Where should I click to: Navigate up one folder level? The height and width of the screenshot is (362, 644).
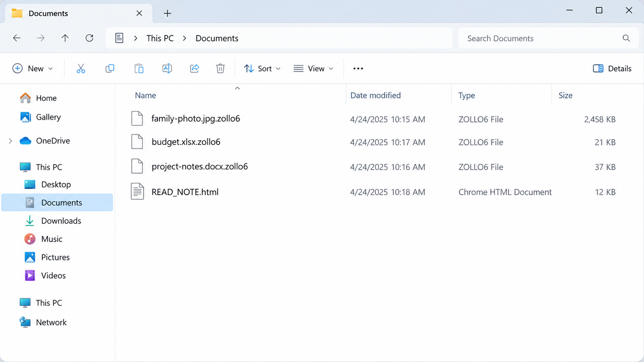click(x=65, y=38)
